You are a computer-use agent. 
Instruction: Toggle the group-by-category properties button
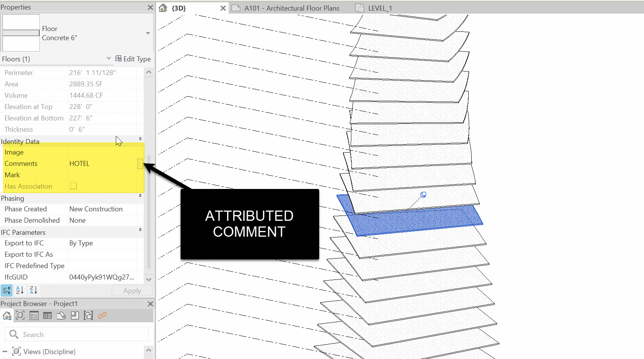point(6,290)
